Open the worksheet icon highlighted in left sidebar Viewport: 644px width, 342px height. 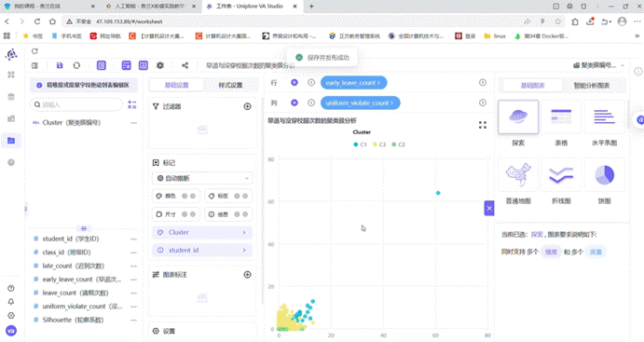(x=11, y=141)
